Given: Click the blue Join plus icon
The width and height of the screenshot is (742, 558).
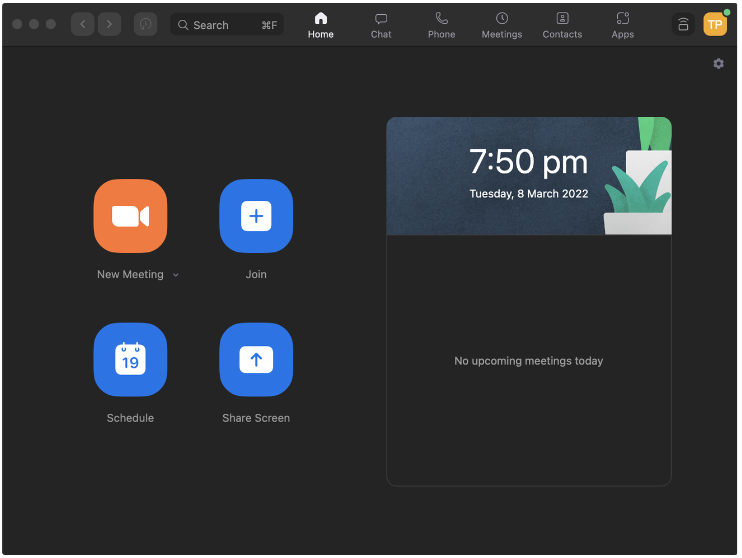Looking at the screenshot, I should [x=256, y=216].
